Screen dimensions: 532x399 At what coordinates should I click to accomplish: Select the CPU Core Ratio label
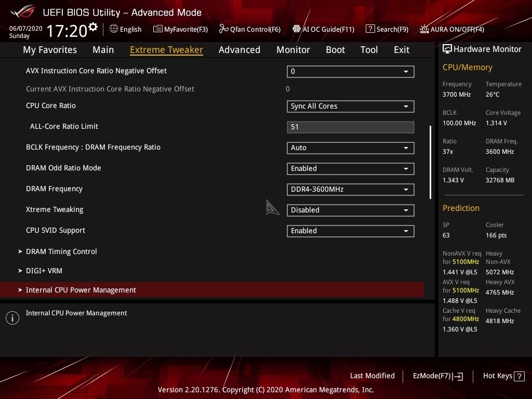click(x=51, y=105)
